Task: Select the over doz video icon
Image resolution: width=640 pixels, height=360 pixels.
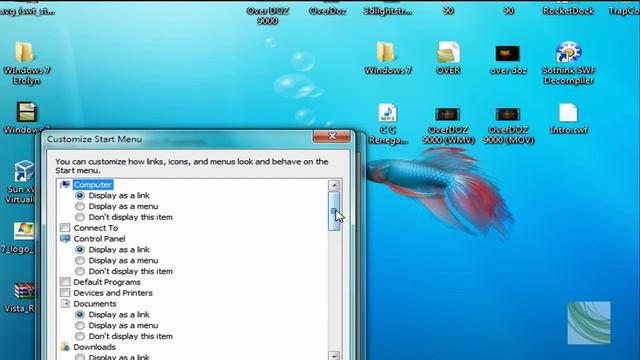Action: click(x=507, y=53)
